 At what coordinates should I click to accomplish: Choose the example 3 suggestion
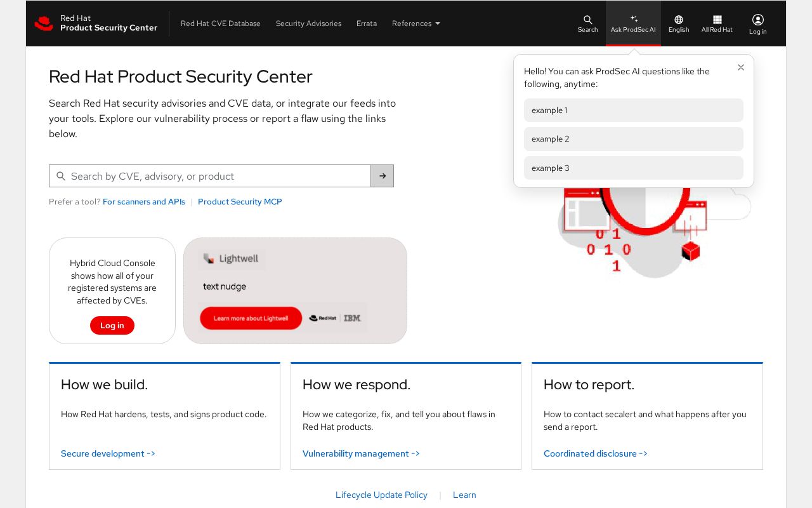coord(634,168)
